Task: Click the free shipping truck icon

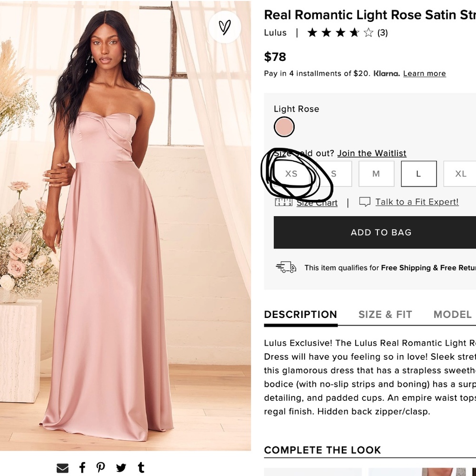Action: point(286,268)
